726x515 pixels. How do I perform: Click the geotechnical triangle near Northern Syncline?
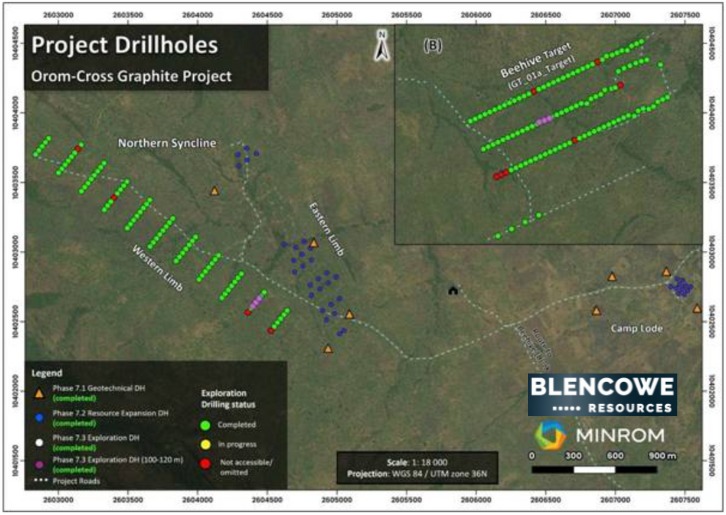click(x=214, y=190)
